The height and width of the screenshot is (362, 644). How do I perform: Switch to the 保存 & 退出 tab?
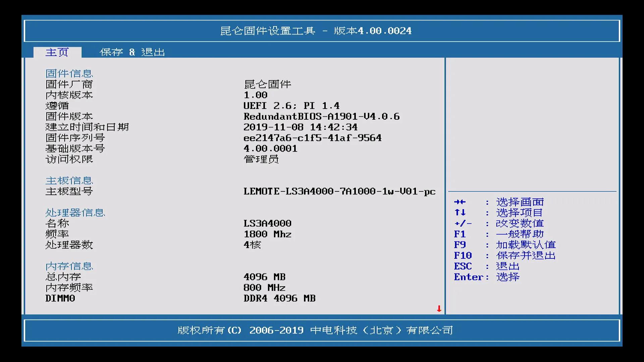(132, 52)
